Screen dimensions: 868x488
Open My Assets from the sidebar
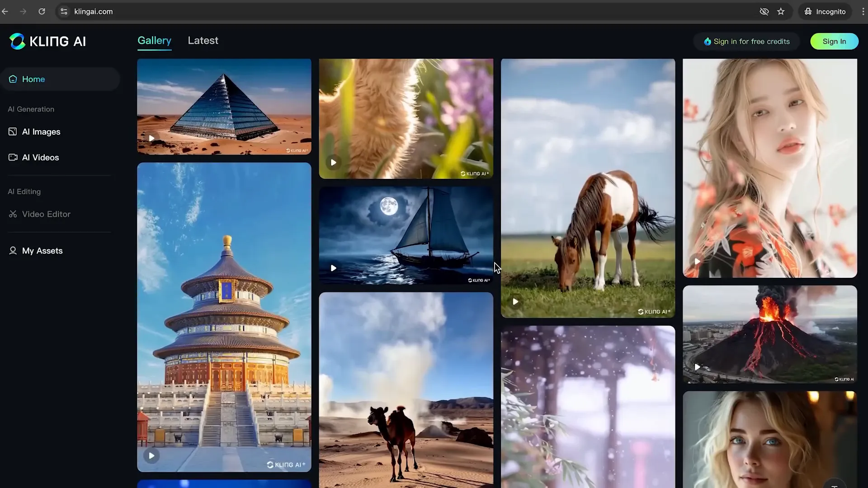(x=42, y=250)
